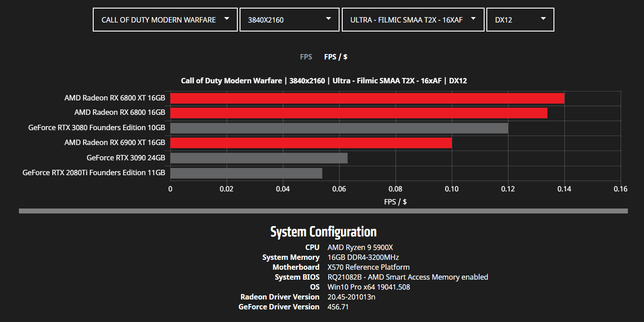644x322 pixels.
Task: Click the 0.10 axis tick label
Action: [x=452, y=189]
